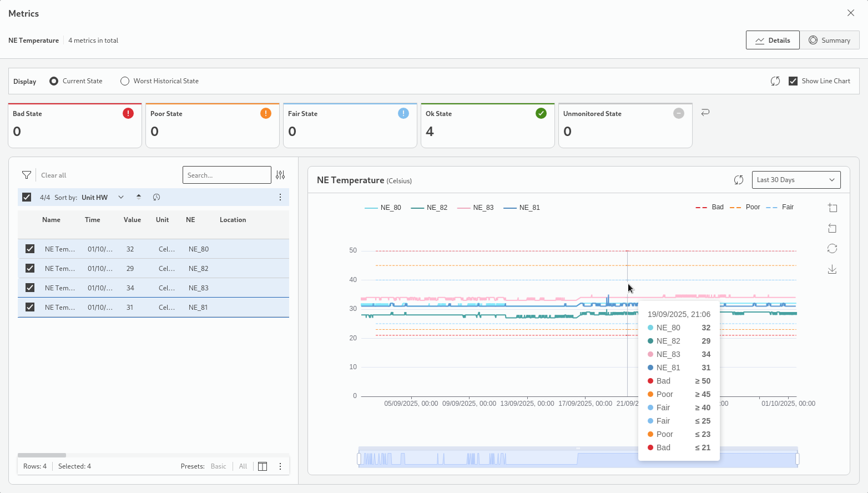Viewport: 868px width, 493px height.
Task: Uncheck the Show Line Chart checkbox
Action: coord(793,81)
